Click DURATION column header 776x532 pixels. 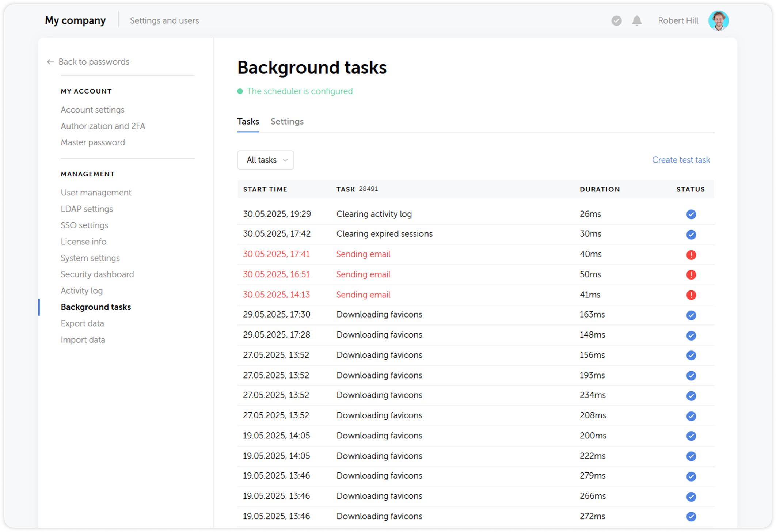[600, 189]
